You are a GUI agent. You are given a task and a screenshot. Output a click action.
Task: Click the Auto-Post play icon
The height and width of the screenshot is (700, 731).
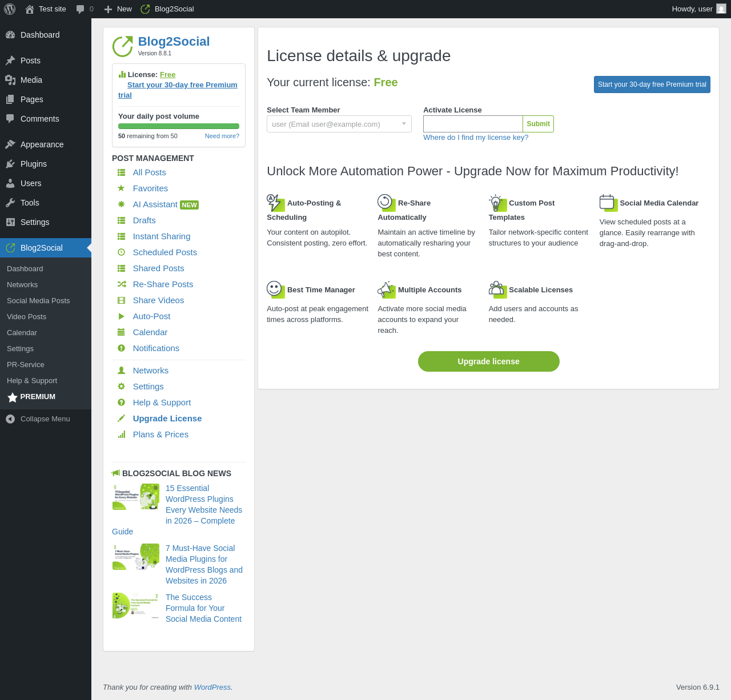pyautogui.click(x=121, y=316)
